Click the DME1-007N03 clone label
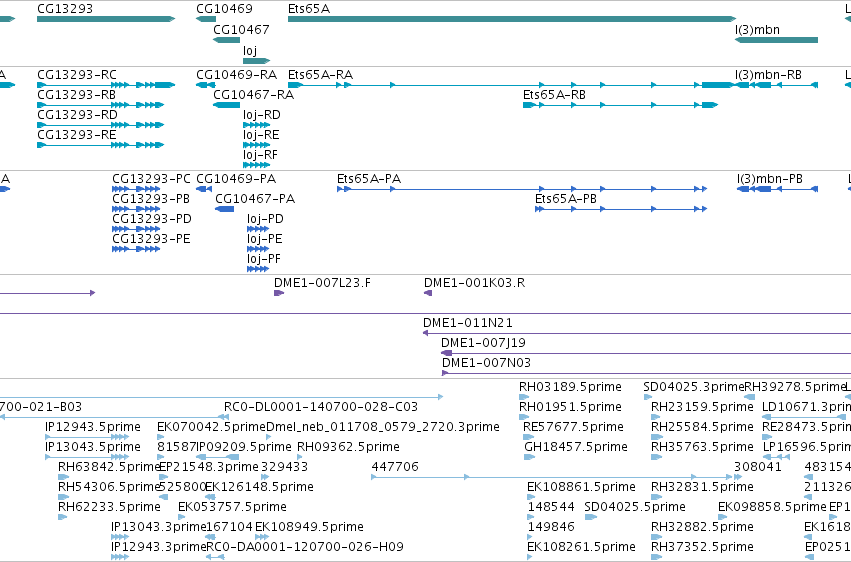 [x=486, y=363]
